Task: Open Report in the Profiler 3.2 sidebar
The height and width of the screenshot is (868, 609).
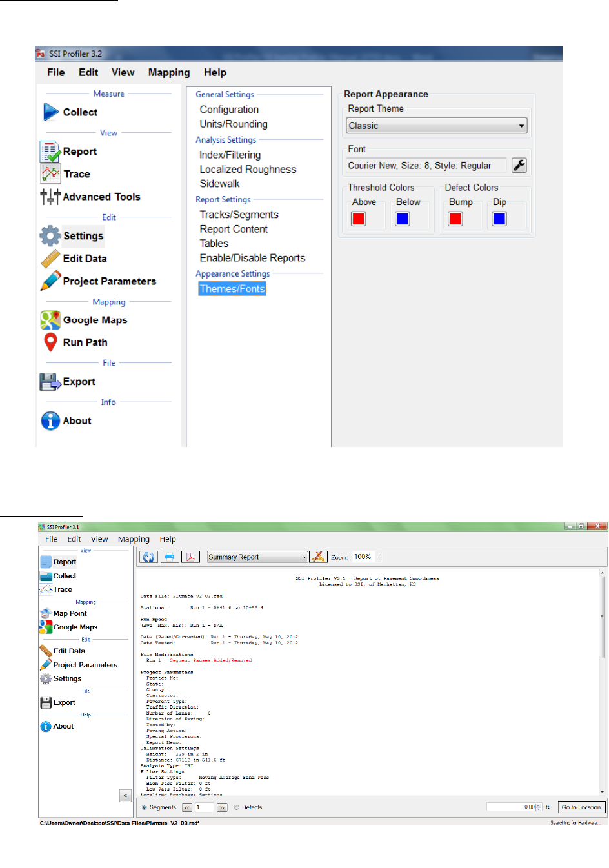Action: (x=69, y=152)
